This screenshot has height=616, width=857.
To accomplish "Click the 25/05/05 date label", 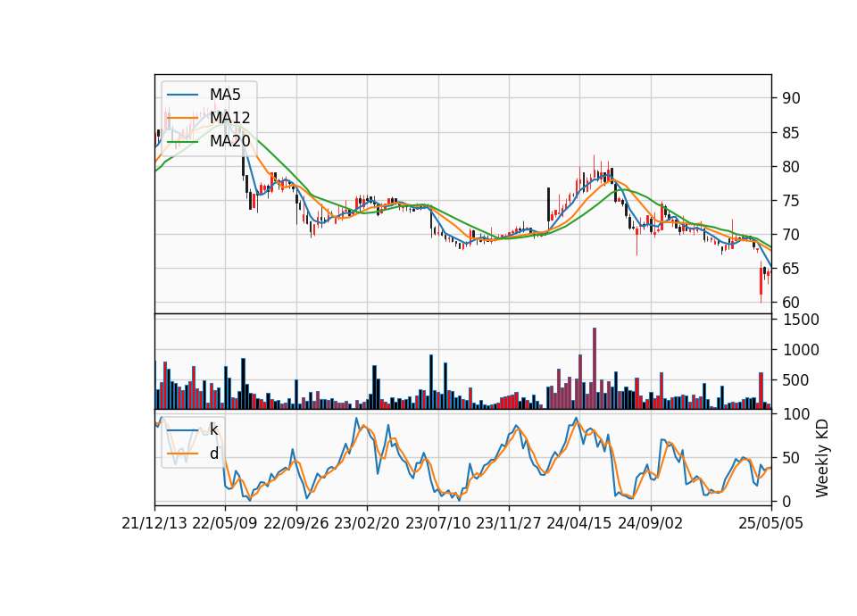I will click(771, 523).
